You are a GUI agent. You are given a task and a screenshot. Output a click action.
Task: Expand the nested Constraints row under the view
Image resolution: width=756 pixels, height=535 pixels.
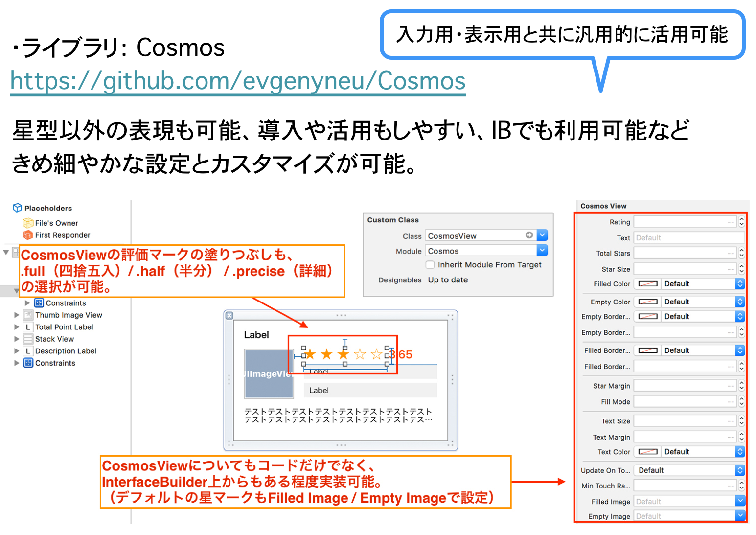pyautogui.click(x=27, y=303)
